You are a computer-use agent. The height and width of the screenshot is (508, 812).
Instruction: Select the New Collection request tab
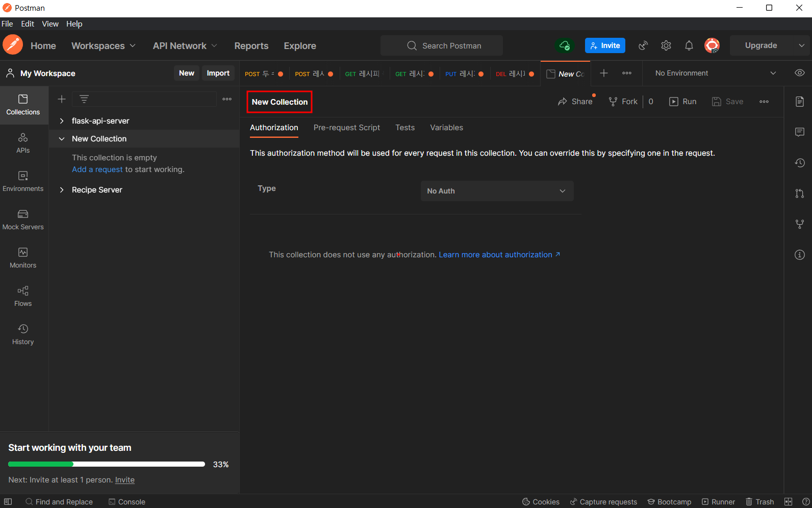point(566,74)
